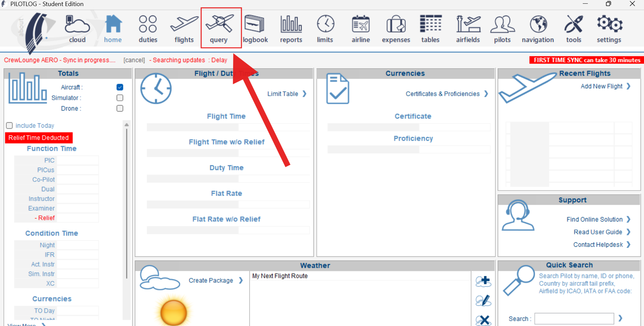Open the pilots page
644x326 pixels.
click(x=502, y=29)
